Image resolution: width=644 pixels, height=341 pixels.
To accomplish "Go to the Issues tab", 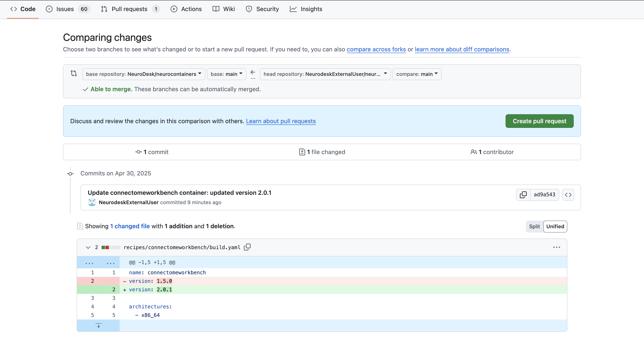I will 65,9.
